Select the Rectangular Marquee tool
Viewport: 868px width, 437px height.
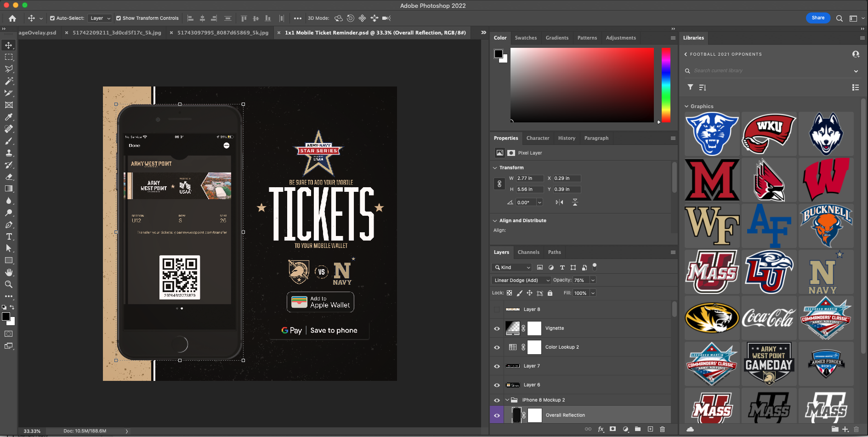9,57
